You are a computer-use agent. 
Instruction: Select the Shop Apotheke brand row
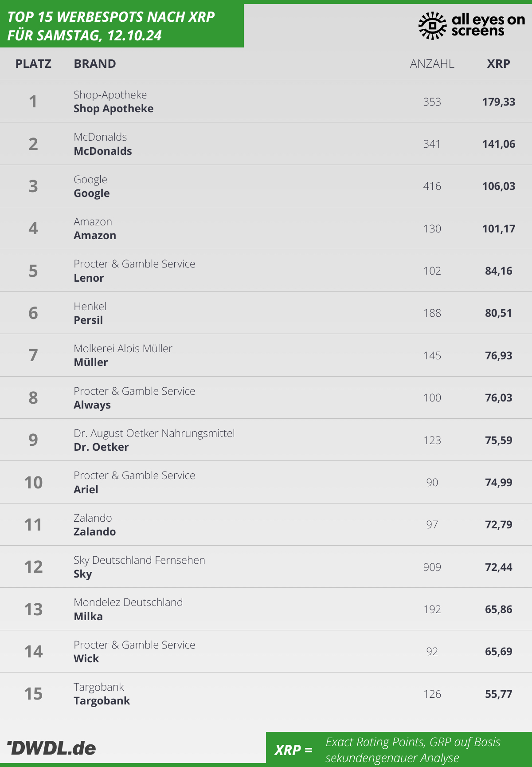[x=266, y=102]
